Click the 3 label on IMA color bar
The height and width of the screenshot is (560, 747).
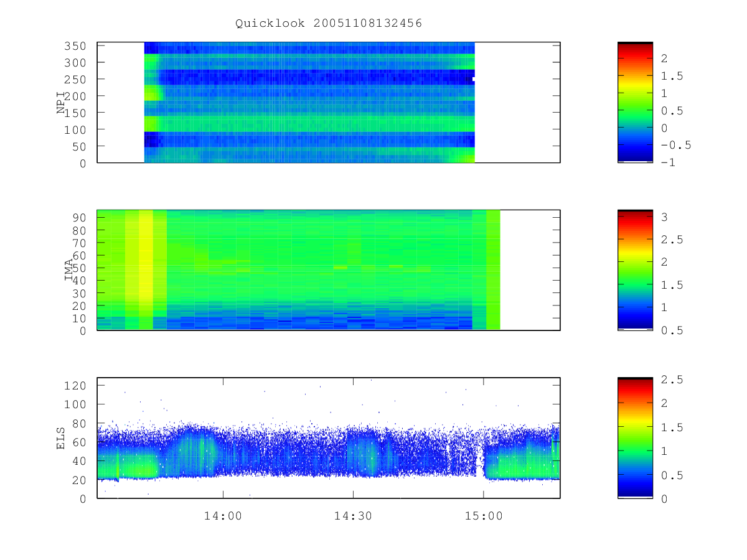pos(664,217)
